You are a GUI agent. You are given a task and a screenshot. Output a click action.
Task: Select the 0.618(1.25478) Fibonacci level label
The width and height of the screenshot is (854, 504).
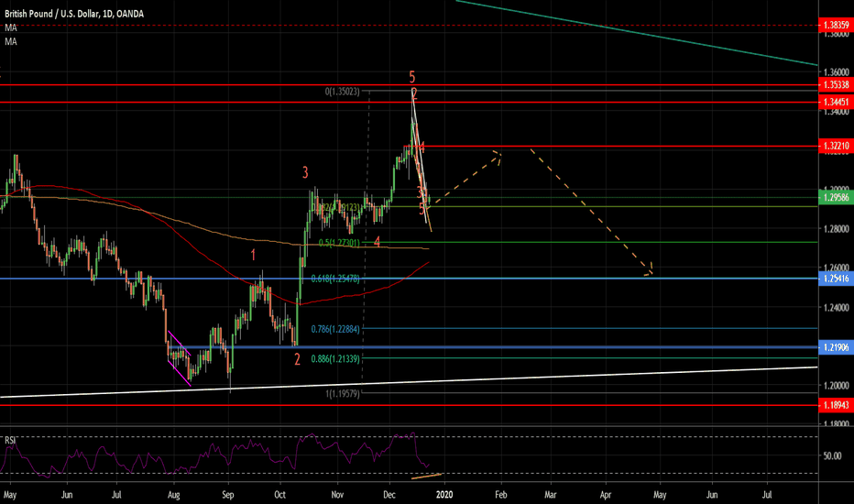pos(335,279)
